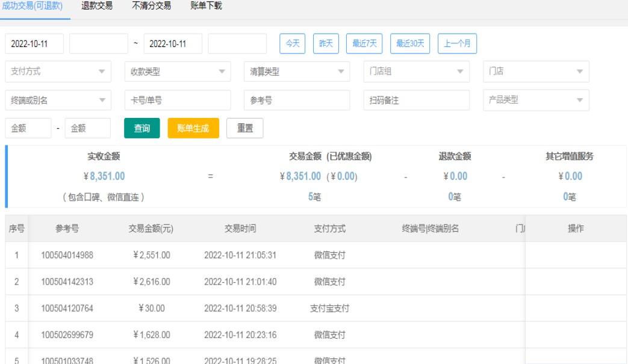Click the 今天 quick date button
Screen dimensions: 628x364
pos(293,43)
